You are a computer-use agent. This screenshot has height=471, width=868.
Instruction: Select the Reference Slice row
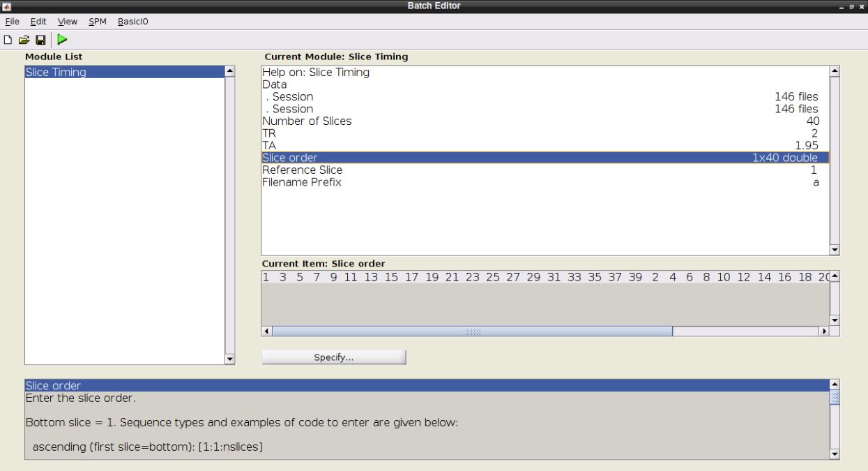click(x=545, y=170)
